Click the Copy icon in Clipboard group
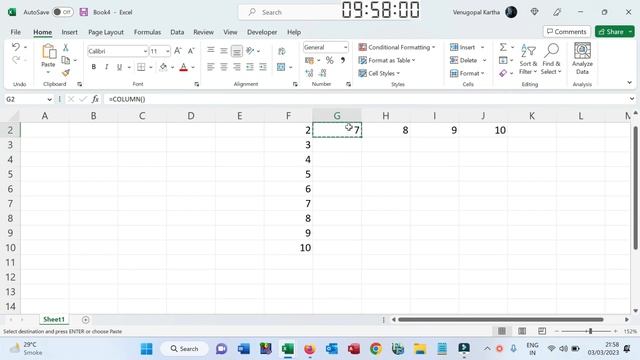Viewport: 640px width, 360px height. 65,60
